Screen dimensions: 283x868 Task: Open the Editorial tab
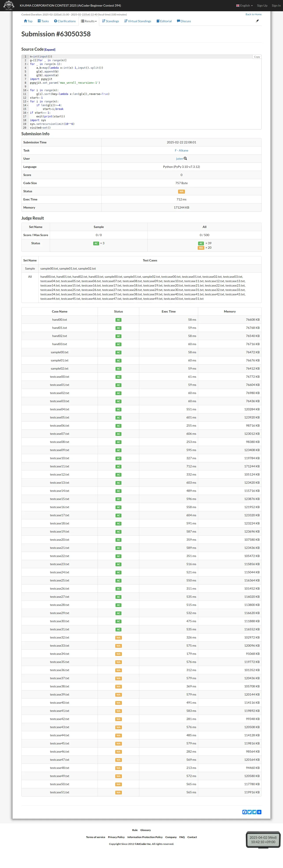pos(164,21)
